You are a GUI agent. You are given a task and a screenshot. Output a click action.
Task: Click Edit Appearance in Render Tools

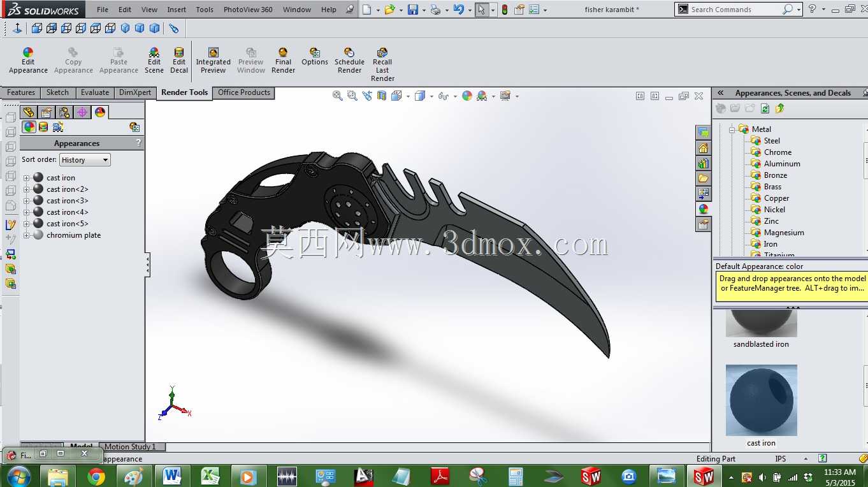[28, 61]
